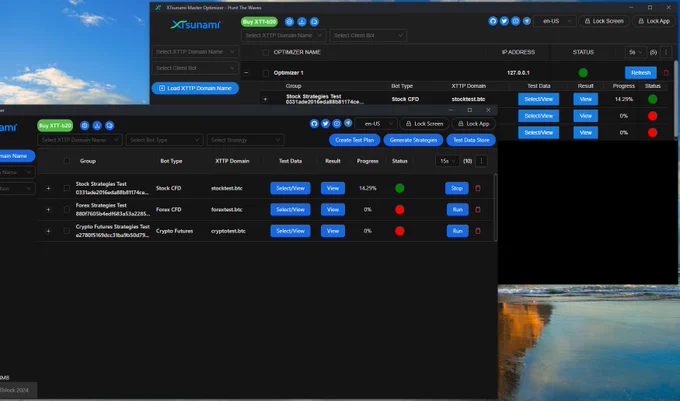Select/View test data for forextest.btc
The width and height of the screenshot is (680, 401).
click(x=290, y=209)
